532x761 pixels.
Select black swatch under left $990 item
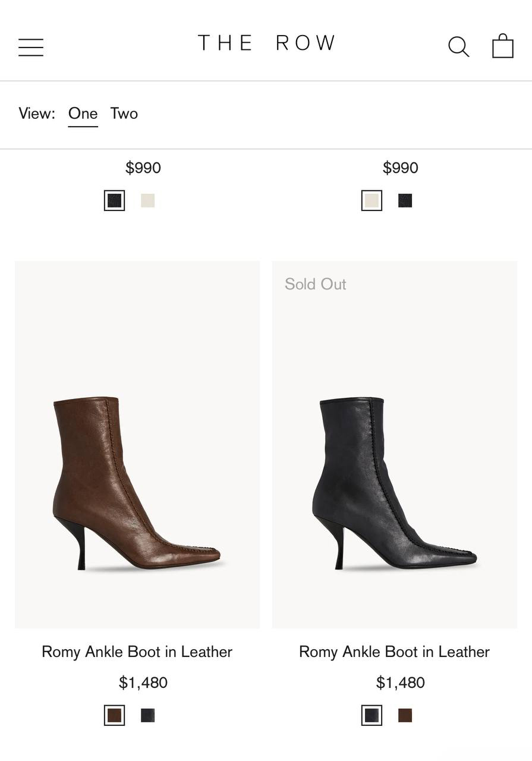[x=115, y=201]
